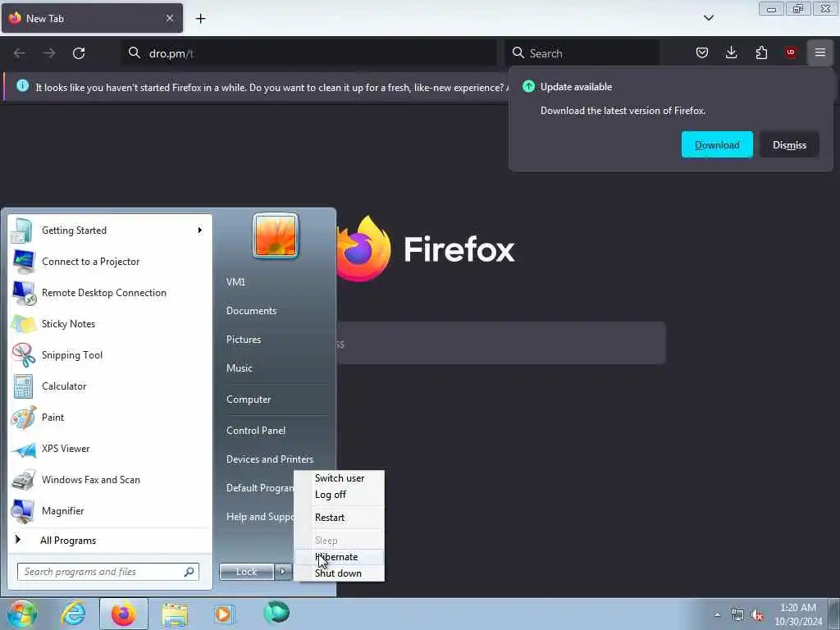Screen dimensions: 840x630
Task: Dismiss the update notification
Action: pos(789,144)
